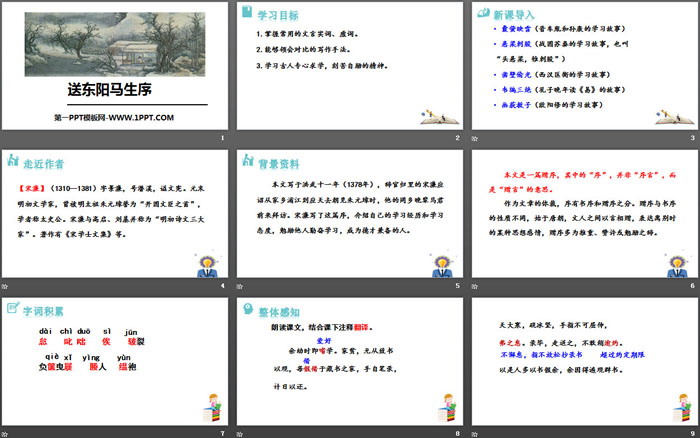Viewport: 700px width, 438px height.
Task: Pick slide 9 beginning 天大寒
Action: [584, 361]
